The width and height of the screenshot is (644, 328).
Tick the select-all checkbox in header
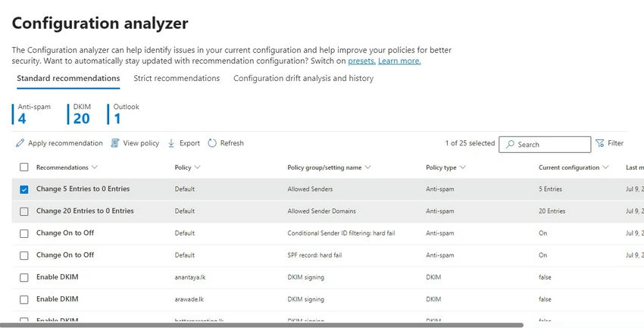tap(24, 167)
